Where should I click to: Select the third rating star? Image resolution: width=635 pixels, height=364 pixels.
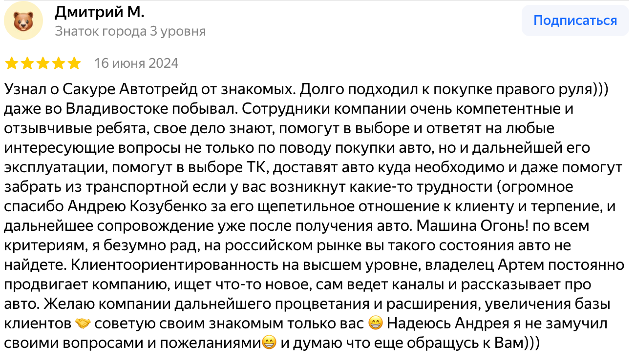tap(42, 63)
